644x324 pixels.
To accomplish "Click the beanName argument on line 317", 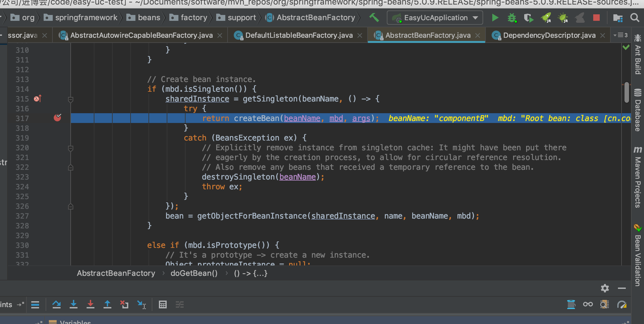I will (x=302, y=118).
